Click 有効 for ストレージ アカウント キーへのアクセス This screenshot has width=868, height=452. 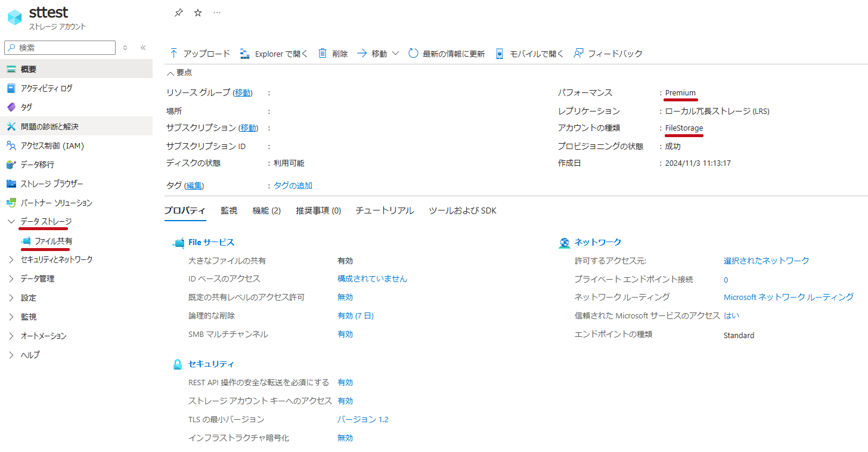click(x=345, y=401)
